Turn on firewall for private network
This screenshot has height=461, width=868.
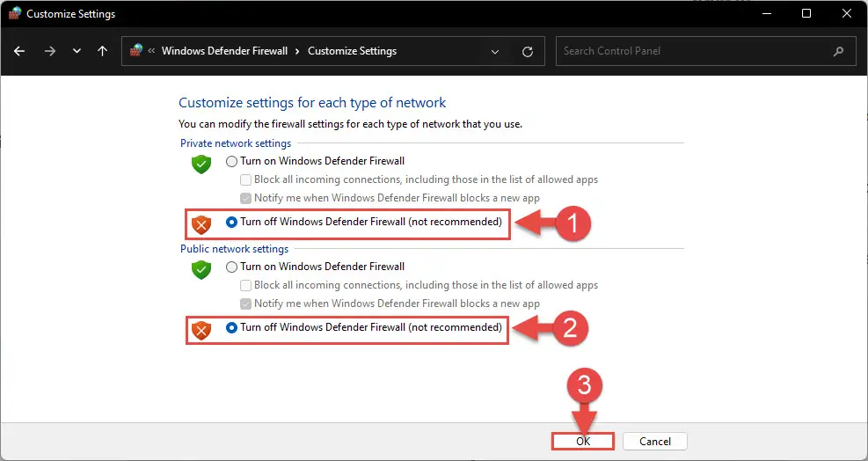pyautogui.click(x=231, y=161)
